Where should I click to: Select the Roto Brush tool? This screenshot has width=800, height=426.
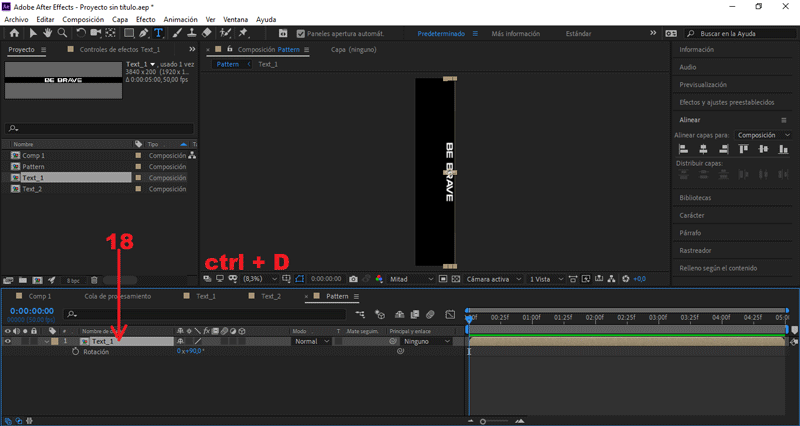pyautogui.click(x=225, y=33)
